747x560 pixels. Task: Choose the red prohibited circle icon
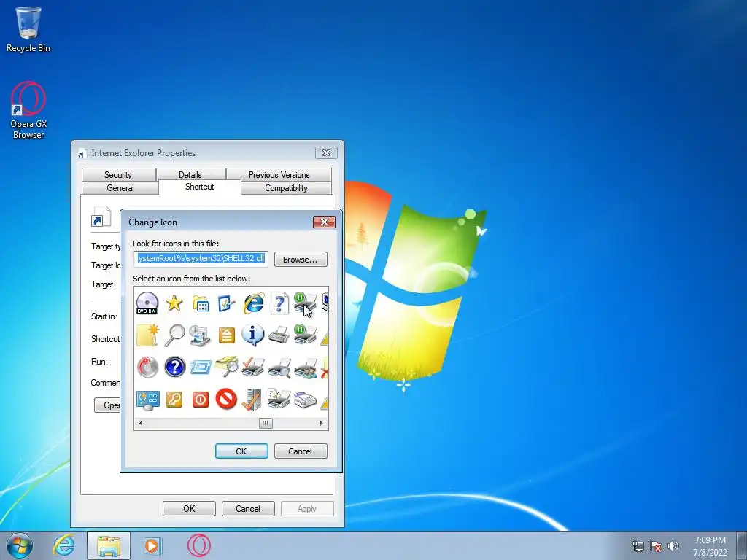click(226, 399)
